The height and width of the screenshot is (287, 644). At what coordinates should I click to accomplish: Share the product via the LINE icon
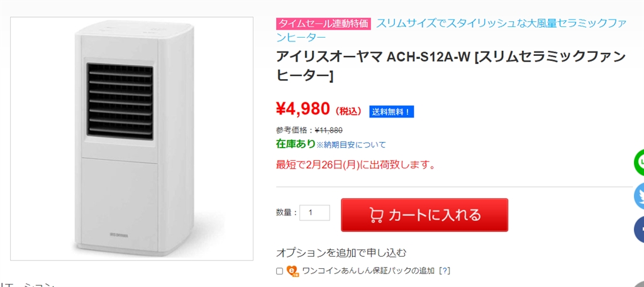[x=640, y=162]
